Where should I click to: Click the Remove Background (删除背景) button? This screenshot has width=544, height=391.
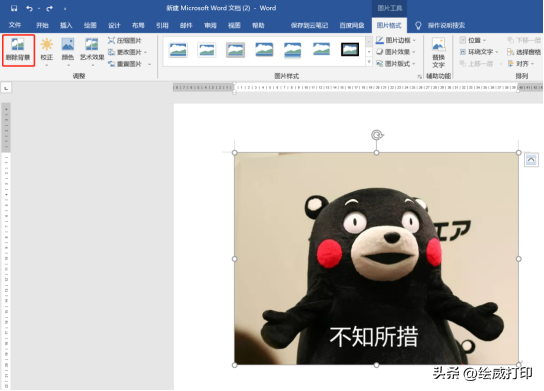(18, 50)
